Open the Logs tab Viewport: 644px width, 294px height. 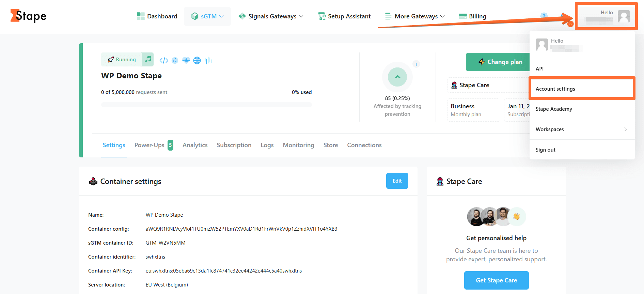(x=267, y=145)
